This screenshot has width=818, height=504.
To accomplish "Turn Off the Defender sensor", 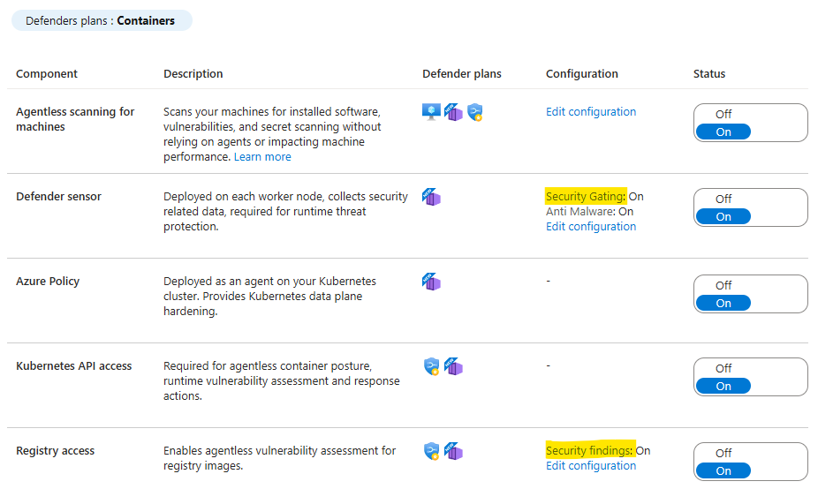I will [723, 199].
